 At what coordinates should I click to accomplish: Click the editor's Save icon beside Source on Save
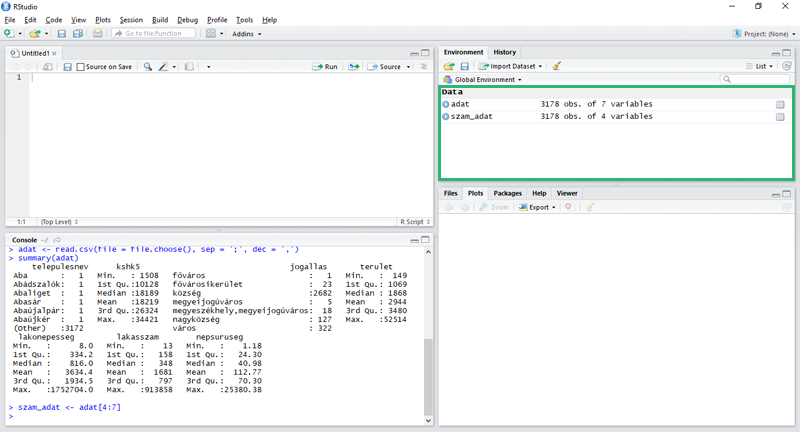tap(67, 67)
